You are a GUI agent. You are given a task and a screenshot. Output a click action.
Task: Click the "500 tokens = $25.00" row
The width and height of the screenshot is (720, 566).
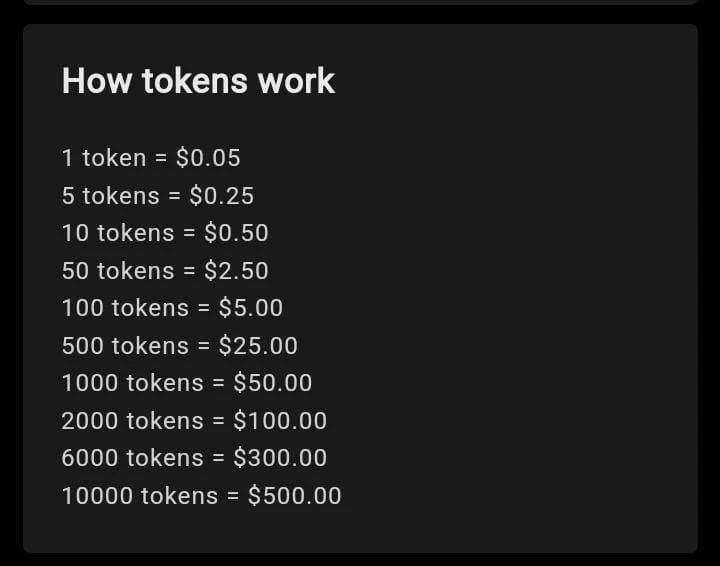(180, 346)
